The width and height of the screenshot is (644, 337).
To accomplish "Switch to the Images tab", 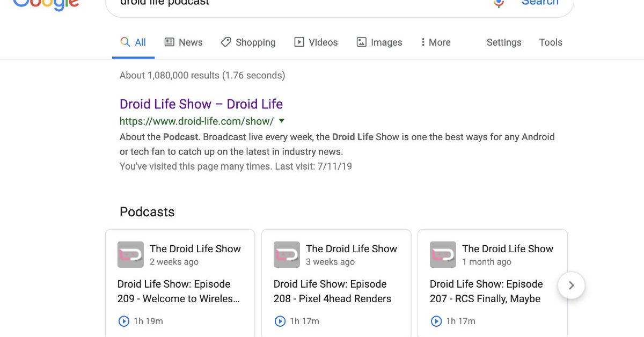I will click(379, 42).
